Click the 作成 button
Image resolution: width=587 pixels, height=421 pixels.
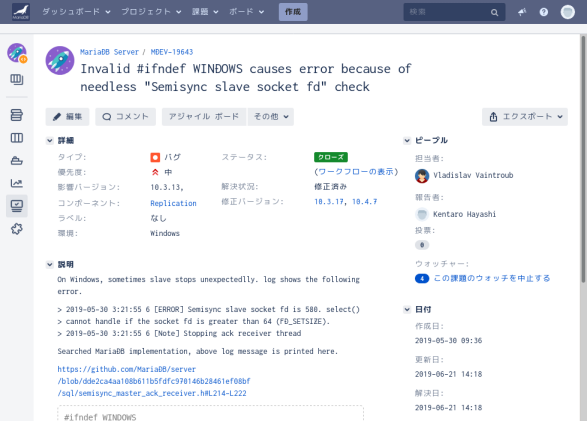[x=293, y=12]
